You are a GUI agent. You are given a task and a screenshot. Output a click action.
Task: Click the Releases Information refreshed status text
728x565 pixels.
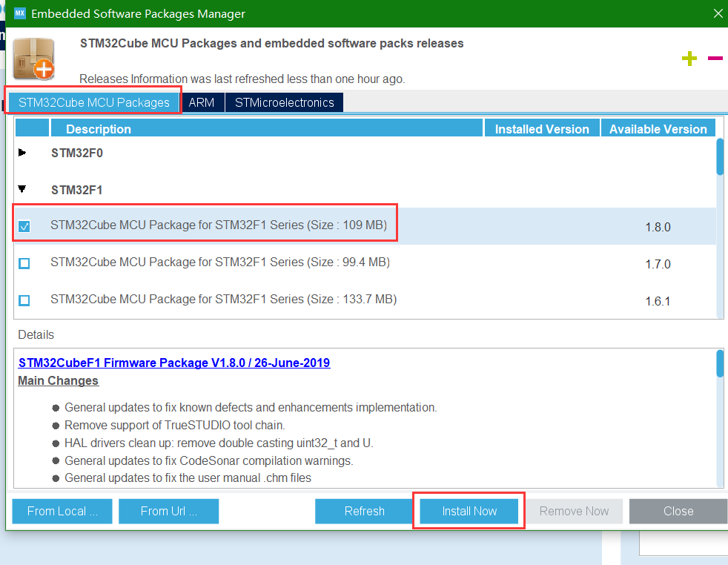[x=242, y=79]
